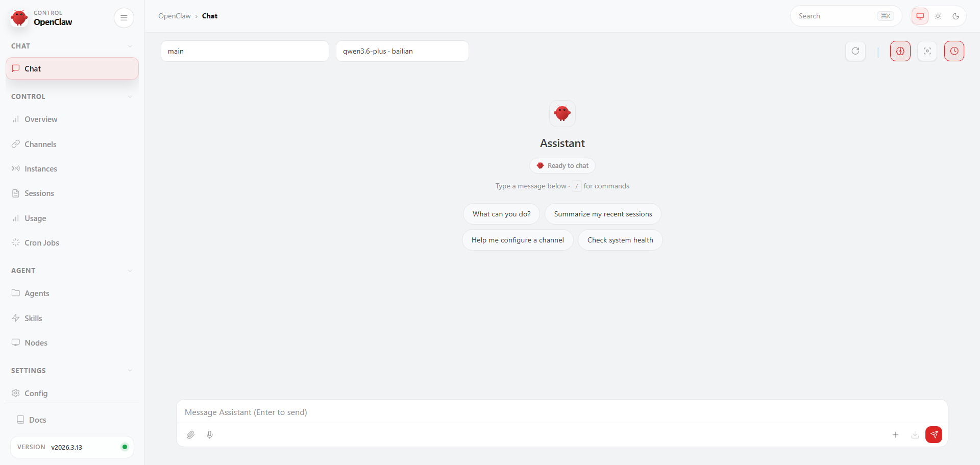Open the Sessions page
The height and width of the screenshot is (465, 980).
[x=72, y=193]
